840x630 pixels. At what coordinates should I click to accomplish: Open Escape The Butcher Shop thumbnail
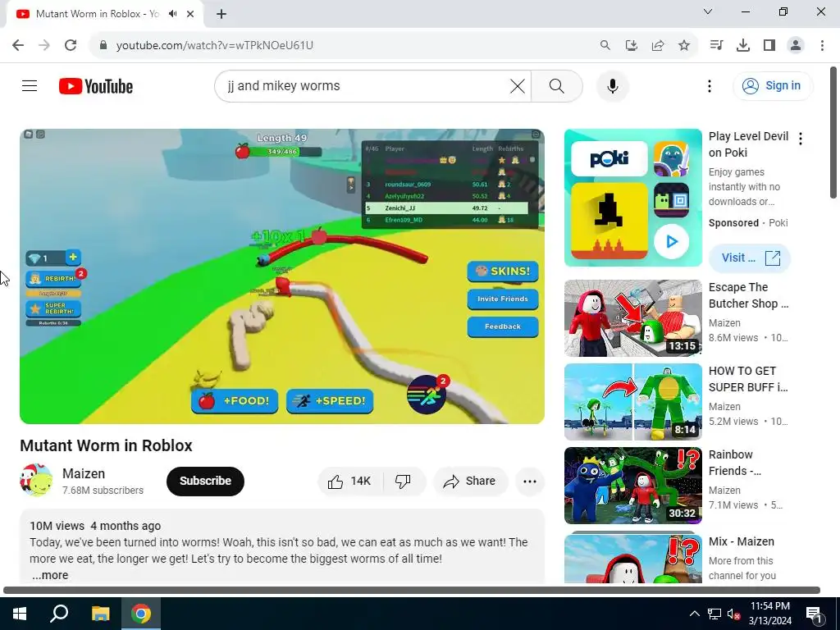pos(632,318)
